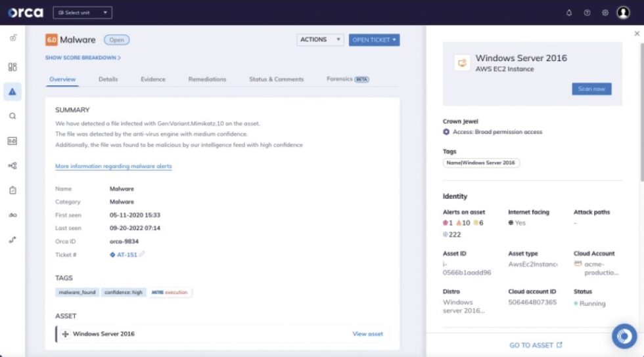Open More information regarding malware alerts link

113,167
